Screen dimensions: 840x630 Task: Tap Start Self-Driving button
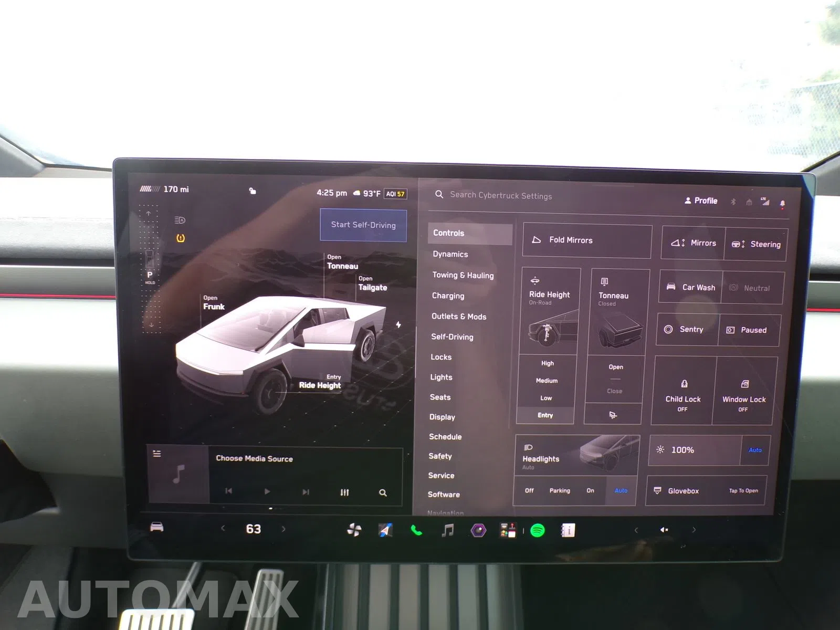coord(363,225)
